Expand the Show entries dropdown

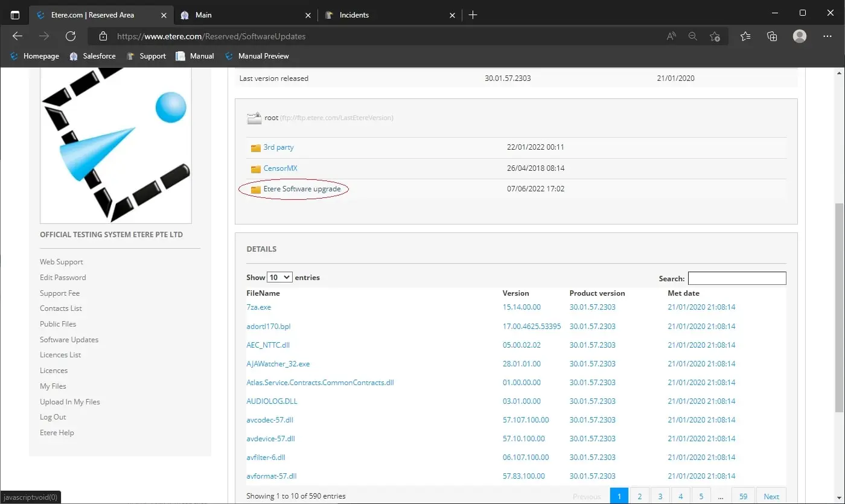(x=279, y=277)
